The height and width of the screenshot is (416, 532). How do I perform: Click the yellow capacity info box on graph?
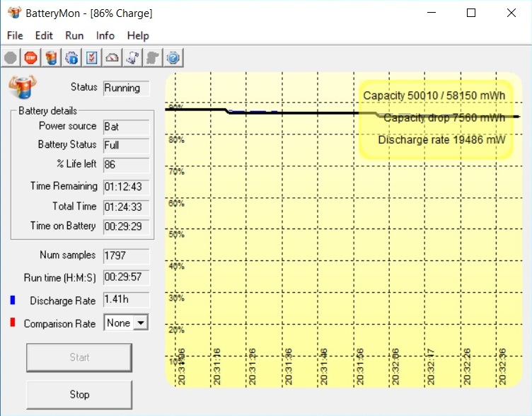[x=434, y=117]
